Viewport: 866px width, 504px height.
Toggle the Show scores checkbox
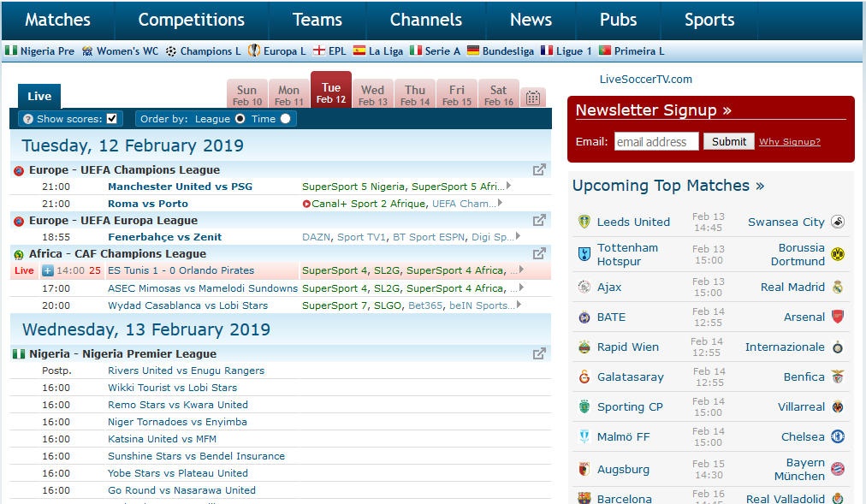click(110, 118)
